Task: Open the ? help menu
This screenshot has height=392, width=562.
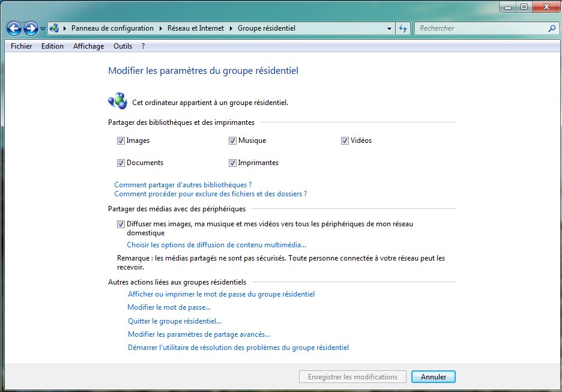Action: (143, 46)
